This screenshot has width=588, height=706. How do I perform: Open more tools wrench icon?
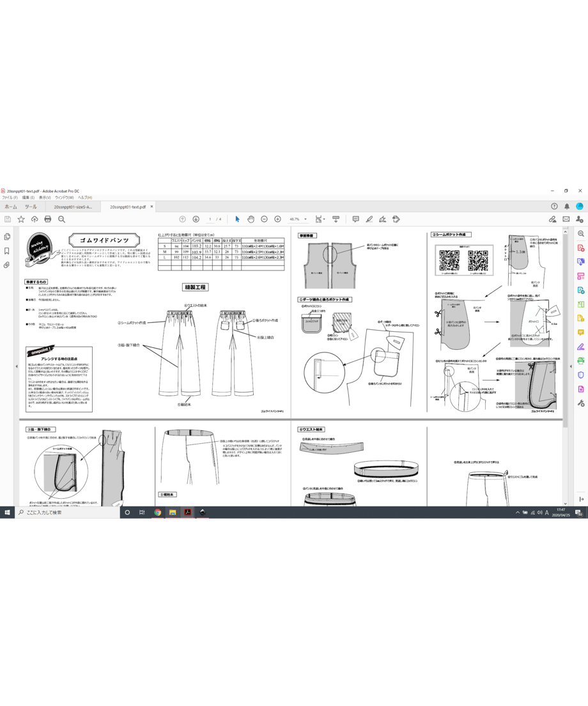coord(581,403)
